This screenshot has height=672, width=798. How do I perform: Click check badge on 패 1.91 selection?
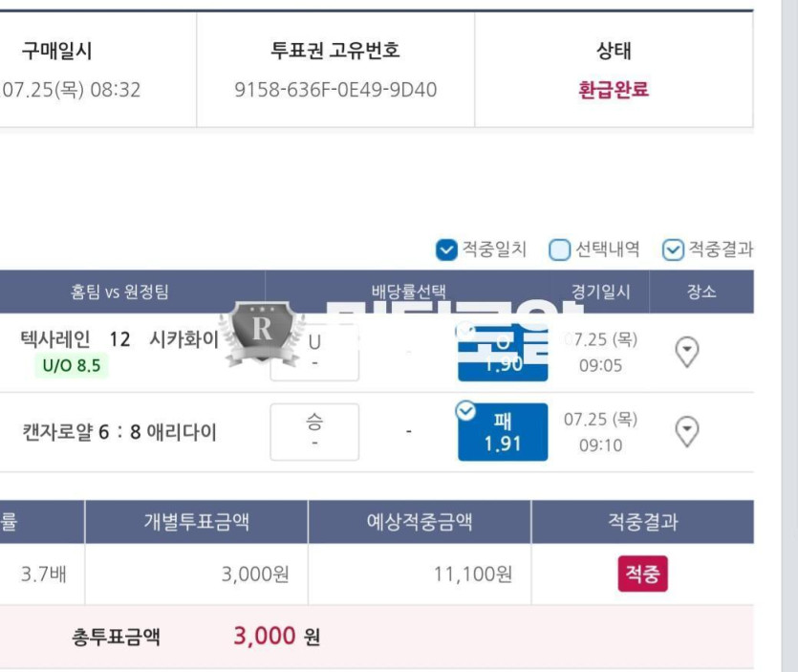[465, 411]
